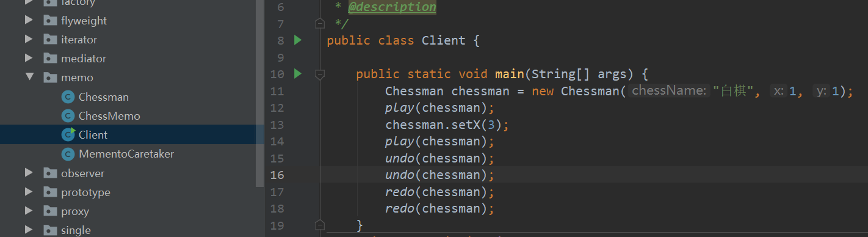Click the MementoCaretaker class icon
The image size is (868, 237).
coord(68,153)
